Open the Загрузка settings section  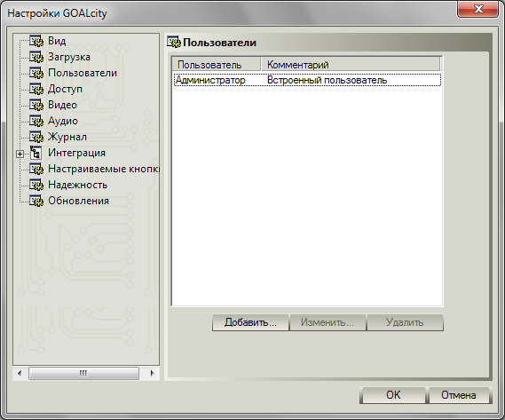click(x=69, y=57)
